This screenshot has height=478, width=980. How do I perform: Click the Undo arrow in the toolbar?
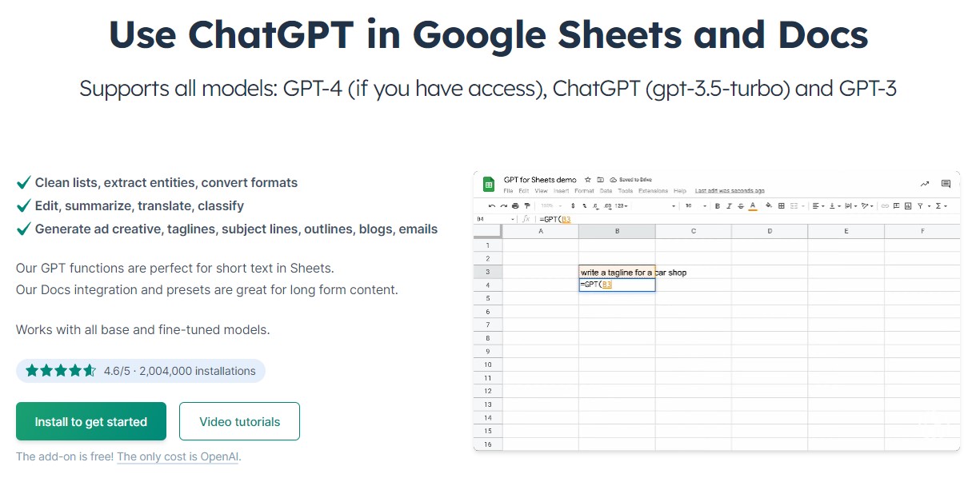click(492, 206)
